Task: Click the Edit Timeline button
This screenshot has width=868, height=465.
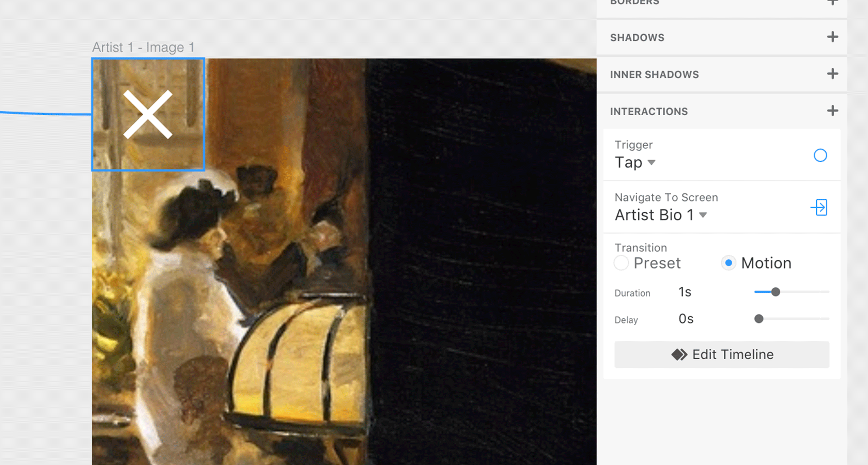Action: [721, 354]
